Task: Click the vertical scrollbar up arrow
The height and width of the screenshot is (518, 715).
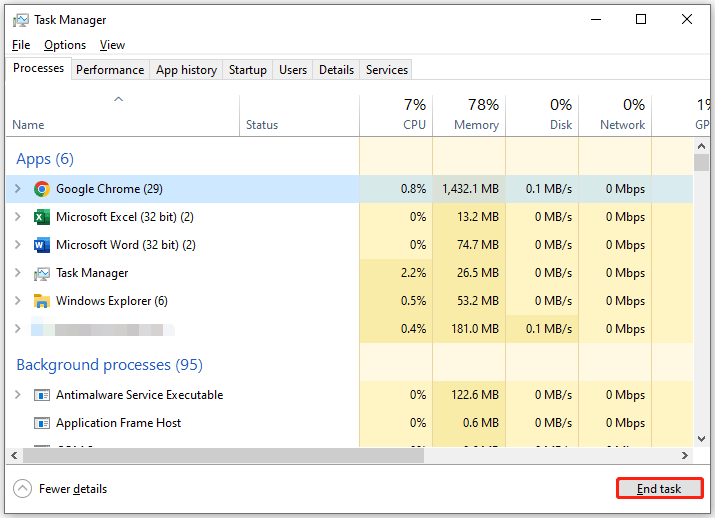Action: click(701, 146)
